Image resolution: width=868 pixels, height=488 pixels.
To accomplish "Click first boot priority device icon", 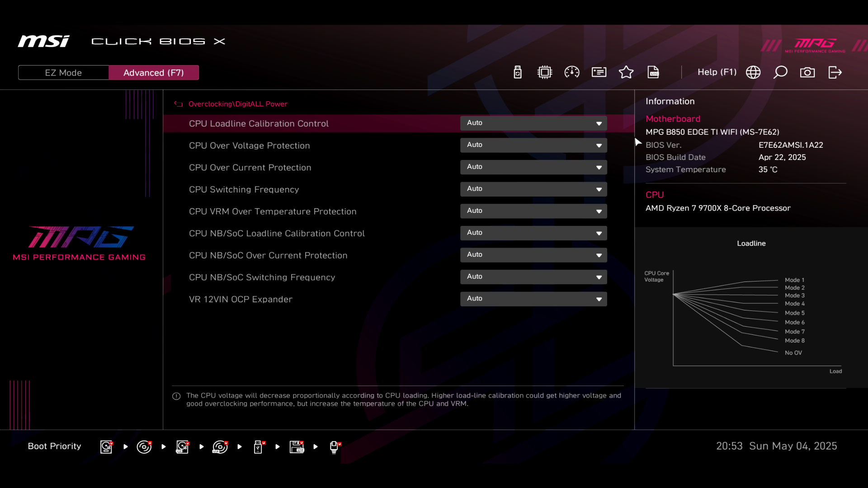I will pos(107,446).
